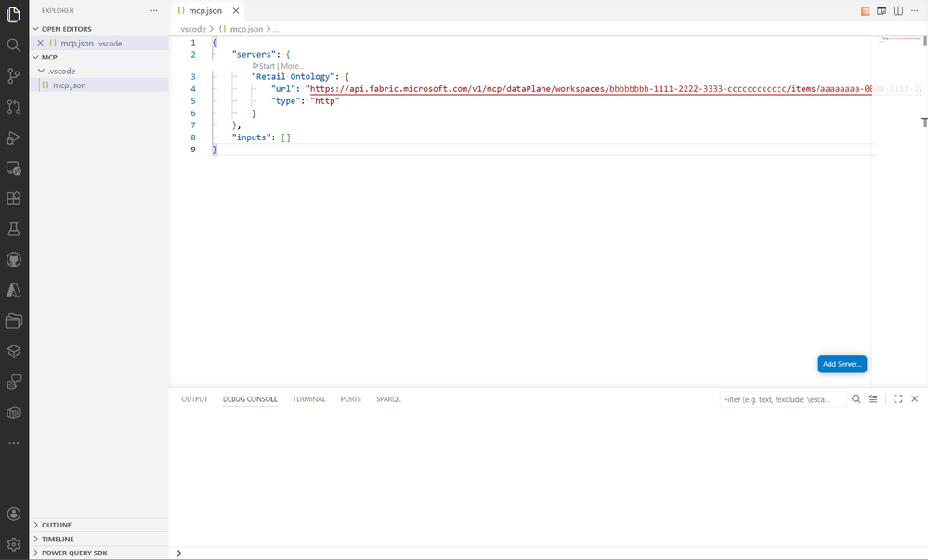Open the open-box package icon view
928x560 pixels.
(14, 351)
